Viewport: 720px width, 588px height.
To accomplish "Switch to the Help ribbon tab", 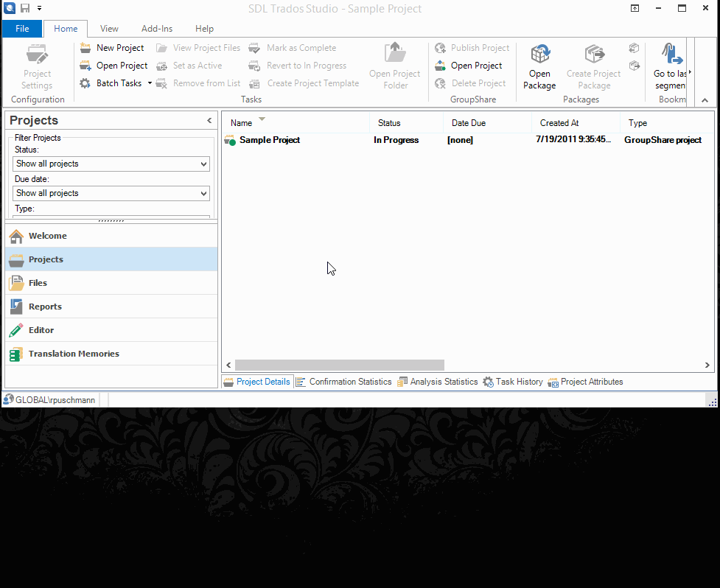I will point(204,29).
